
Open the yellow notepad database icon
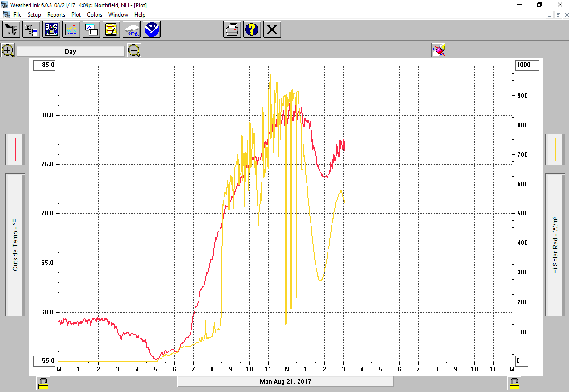(111, 30)
